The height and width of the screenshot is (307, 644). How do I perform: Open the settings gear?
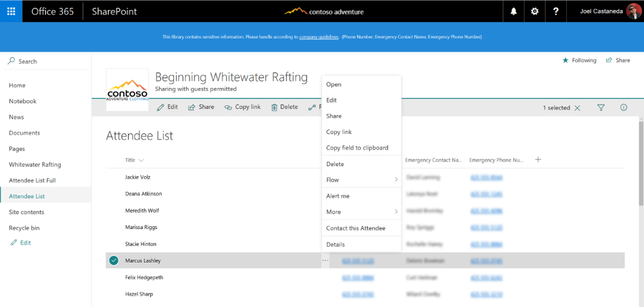point(535,11)
